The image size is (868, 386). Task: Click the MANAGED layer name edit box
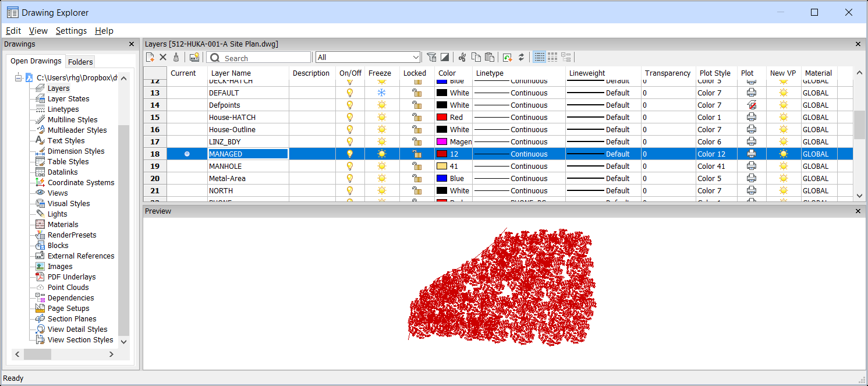point(248,154)
